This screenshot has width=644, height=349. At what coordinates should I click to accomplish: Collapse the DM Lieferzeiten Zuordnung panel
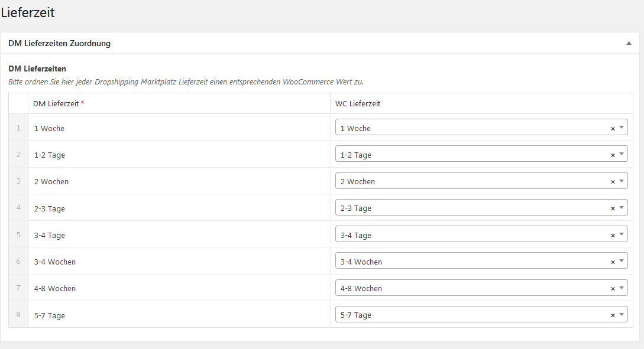(629, 43)
